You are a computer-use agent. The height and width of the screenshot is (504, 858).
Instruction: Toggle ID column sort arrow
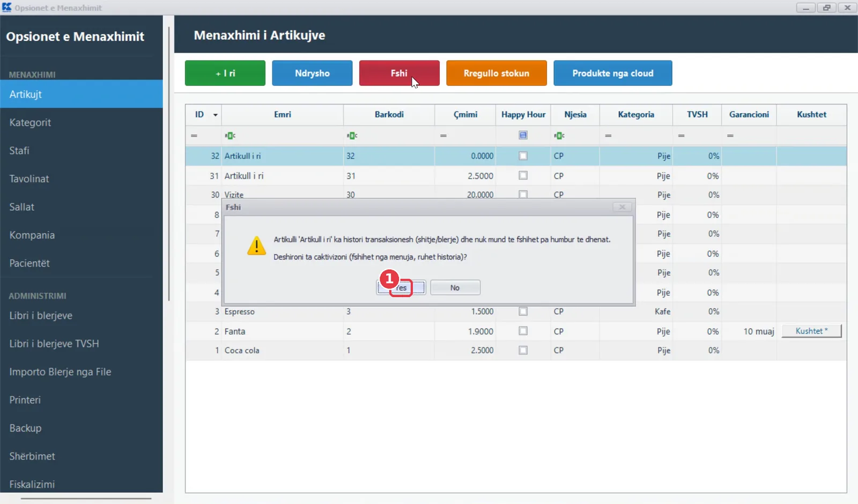(215, 115)
